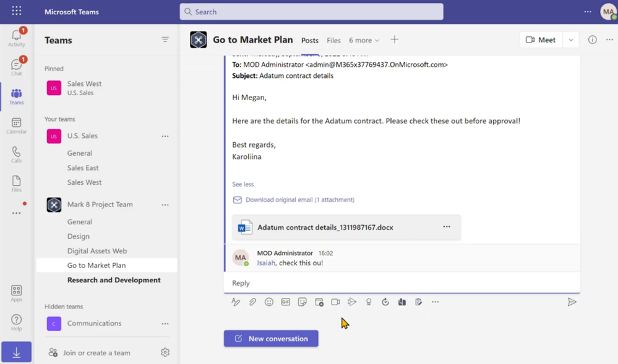Expand the 6 more tabs dropdown

(364, 40)
